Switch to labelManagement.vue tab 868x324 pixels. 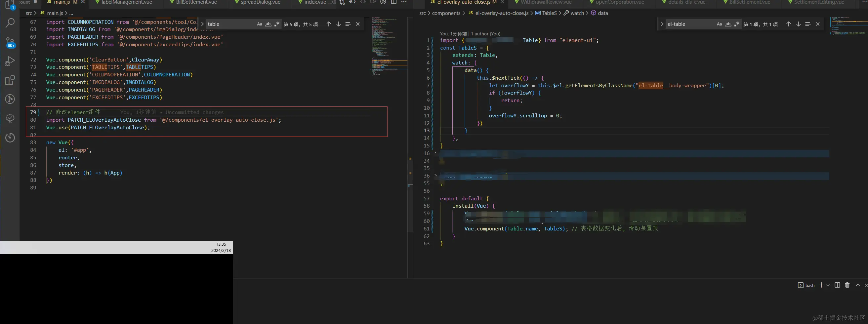(x=126, y=2)
